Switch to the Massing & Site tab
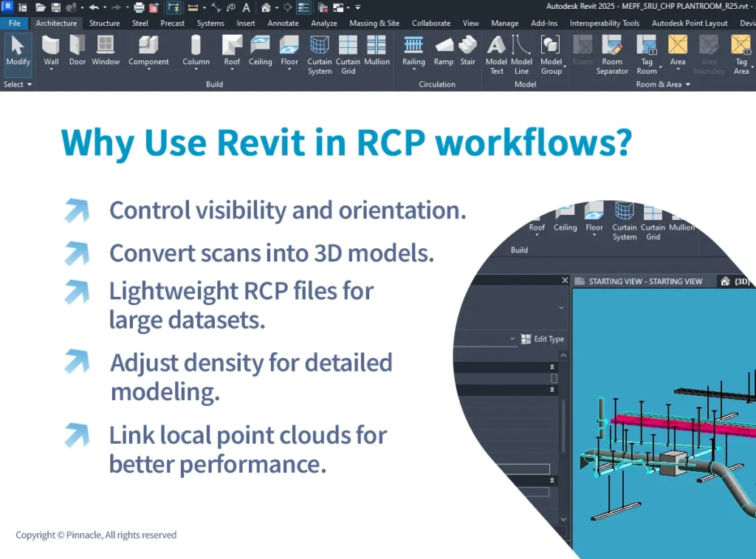The width and height of the screenshot is (756, 559). point(374,23)
